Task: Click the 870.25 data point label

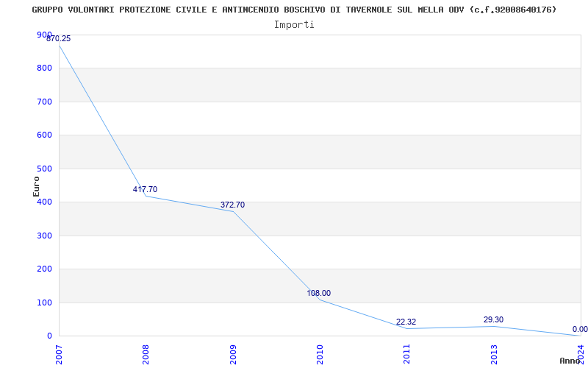Action: (x=59, y=38)
